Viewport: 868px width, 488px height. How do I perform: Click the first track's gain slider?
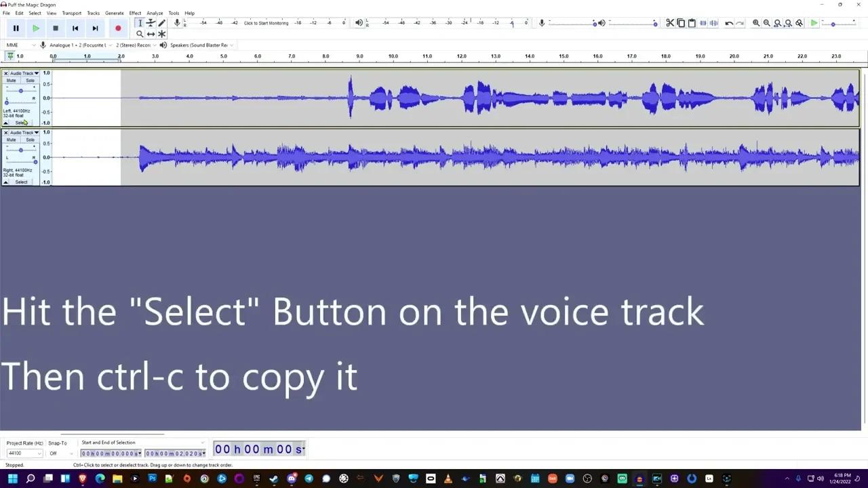20,90
